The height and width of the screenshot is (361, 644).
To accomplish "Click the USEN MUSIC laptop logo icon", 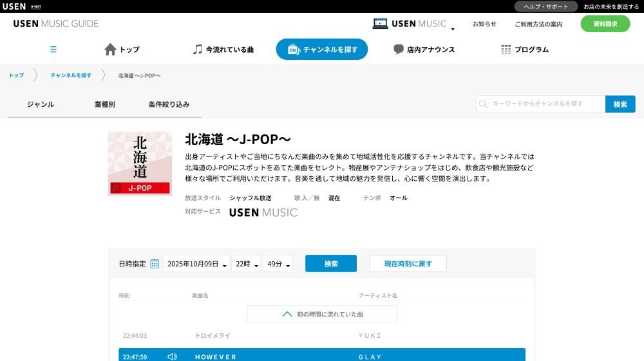I will 381,24.
